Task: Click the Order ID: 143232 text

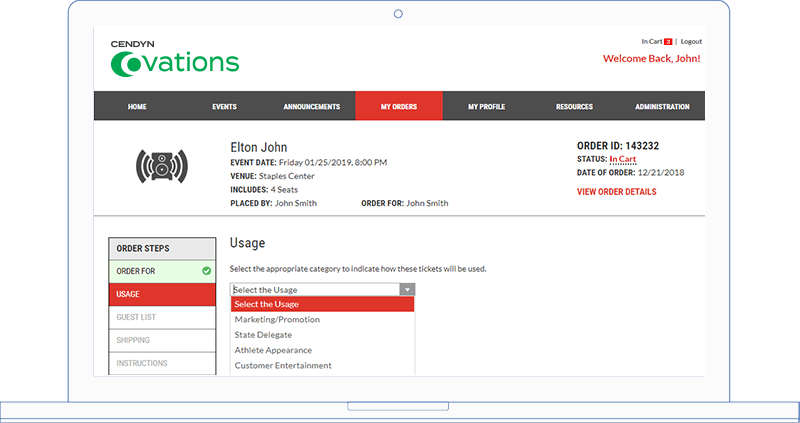Action: click(618, 146)
